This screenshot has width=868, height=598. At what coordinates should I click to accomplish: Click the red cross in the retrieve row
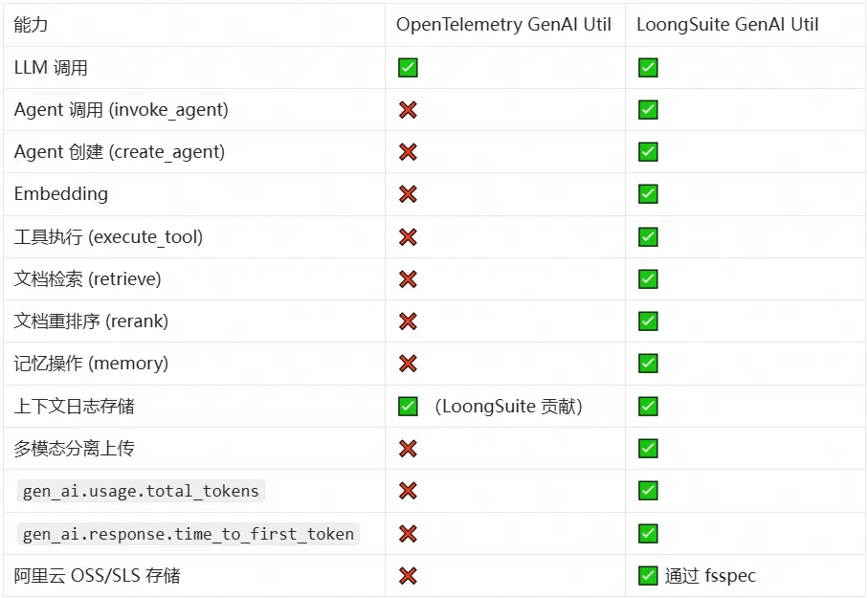pyautogui.click(x=408, y=279)
